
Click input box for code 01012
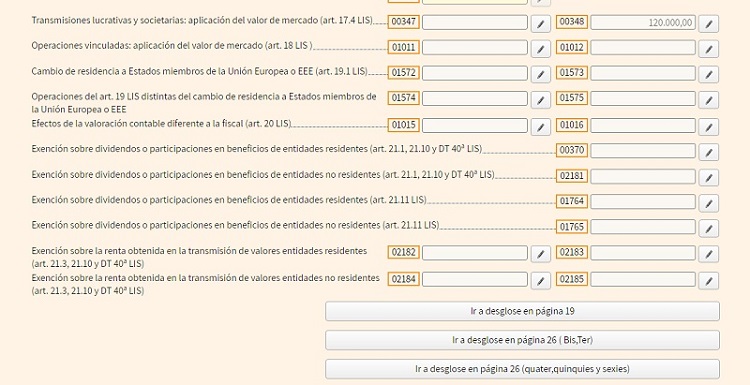[643, 47]
